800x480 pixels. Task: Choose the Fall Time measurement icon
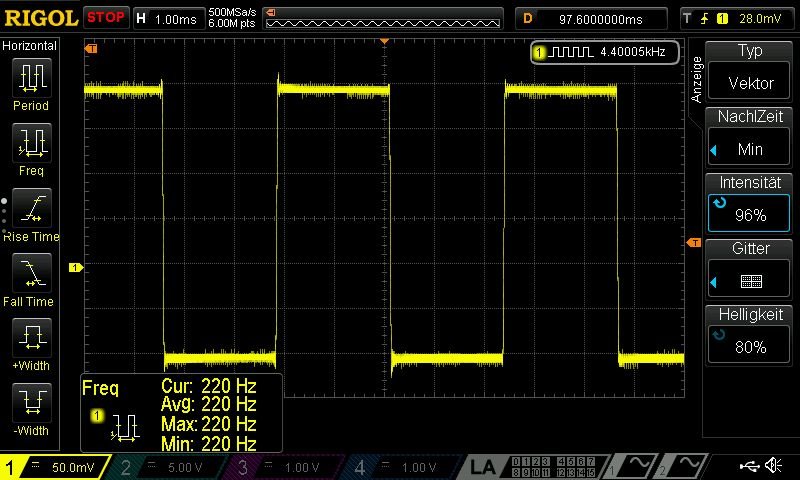(x=32, y=273)
